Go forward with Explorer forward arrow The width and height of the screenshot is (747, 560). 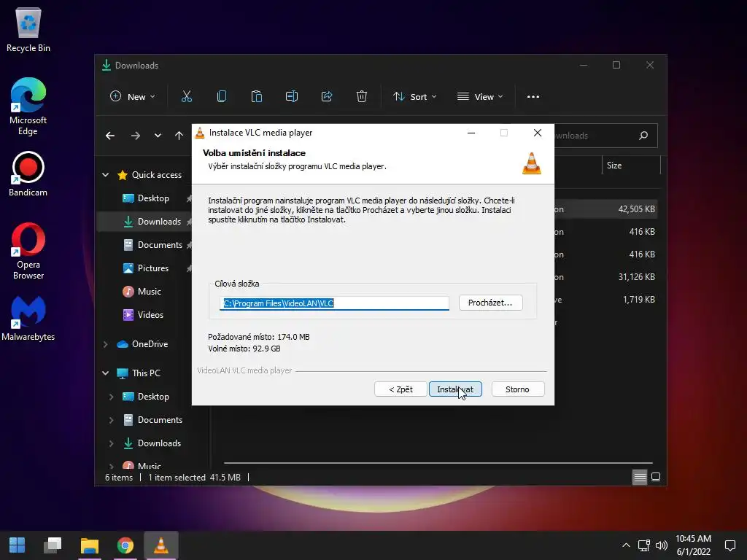click(136, 136)
